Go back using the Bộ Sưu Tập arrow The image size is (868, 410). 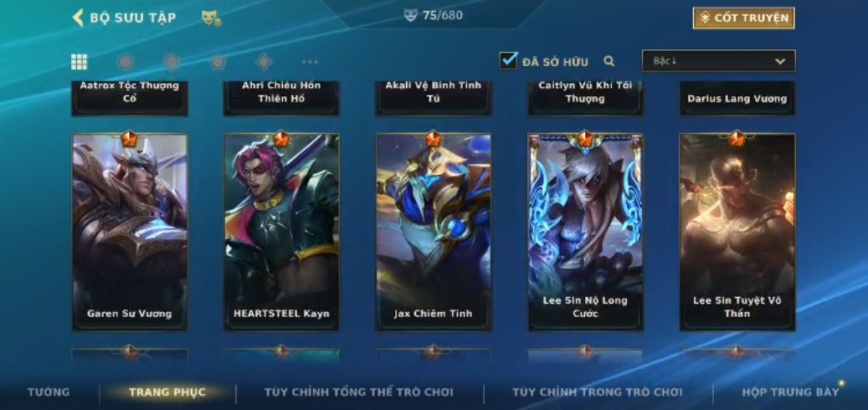point(78,18)
